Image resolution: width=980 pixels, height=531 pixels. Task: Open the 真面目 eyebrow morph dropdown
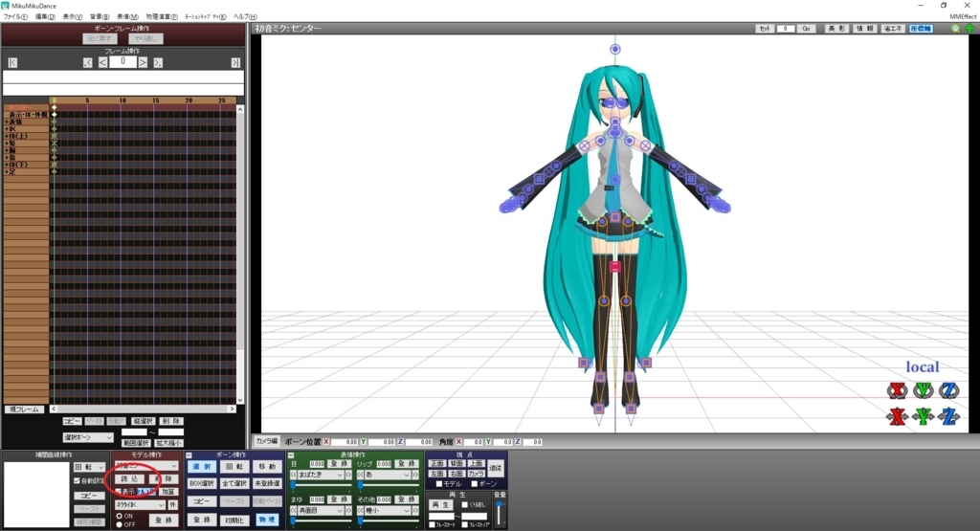(322, 510)
